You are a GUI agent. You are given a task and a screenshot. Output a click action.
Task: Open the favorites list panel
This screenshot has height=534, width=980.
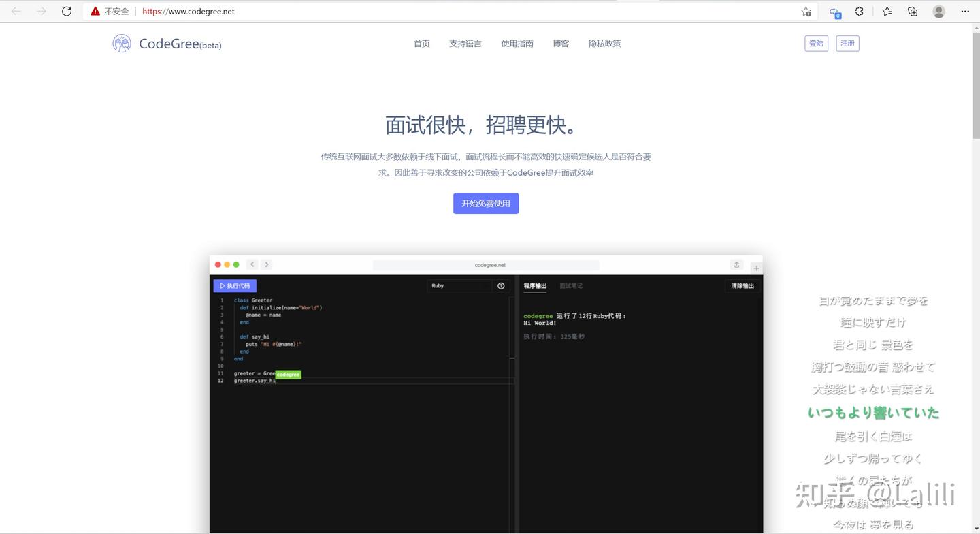886,11
